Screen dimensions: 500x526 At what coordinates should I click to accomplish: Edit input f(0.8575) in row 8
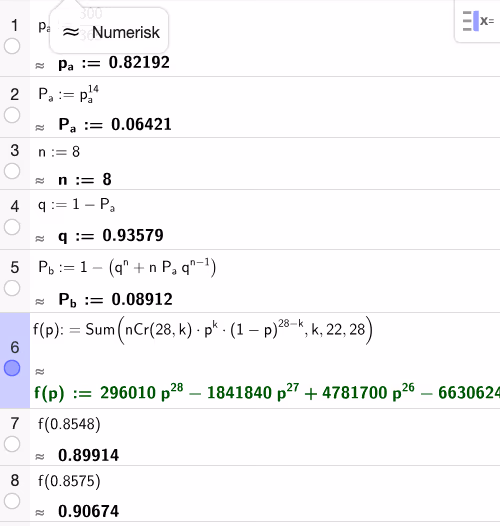point(69,481)
